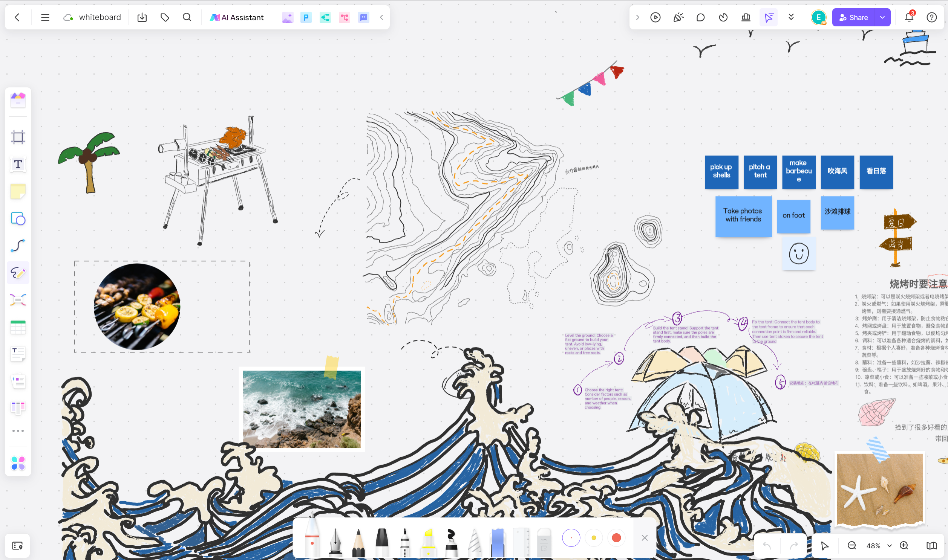Click the comment/chat bubble icon

[700, 17]
